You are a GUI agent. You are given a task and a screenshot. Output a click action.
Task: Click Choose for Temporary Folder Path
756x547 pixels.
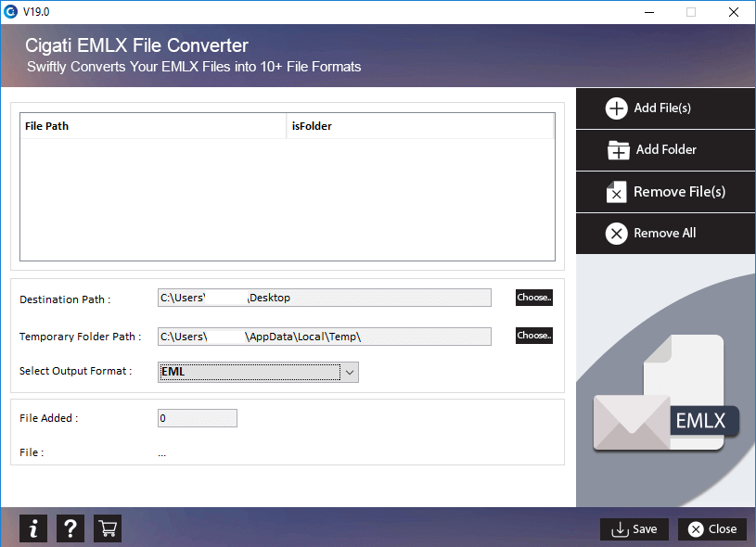tap(534, 336)
